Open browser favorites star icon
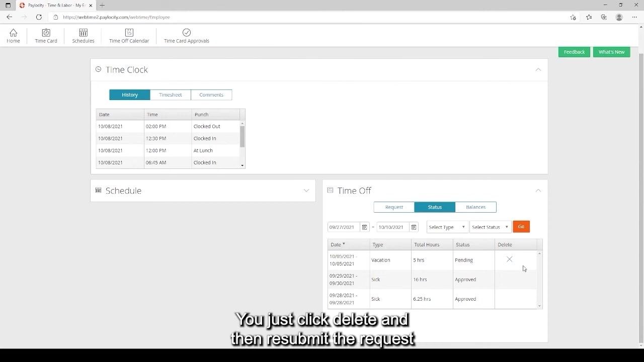 [589, 17]
